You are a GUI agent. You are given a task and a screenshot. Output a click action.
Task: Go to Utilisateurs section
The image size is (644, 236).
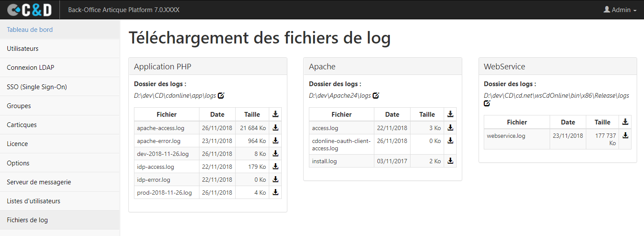[23, 49]
